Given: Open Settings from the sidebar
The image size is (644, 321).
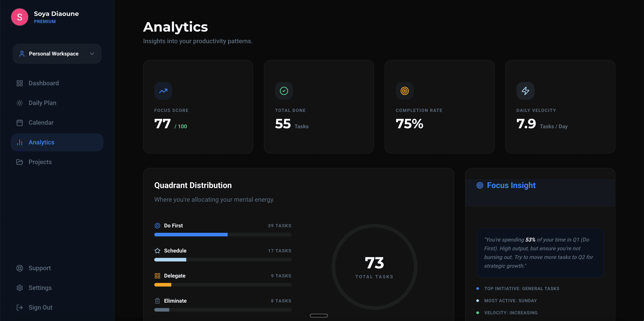Looking at the screenshot, I should (40, 288).
